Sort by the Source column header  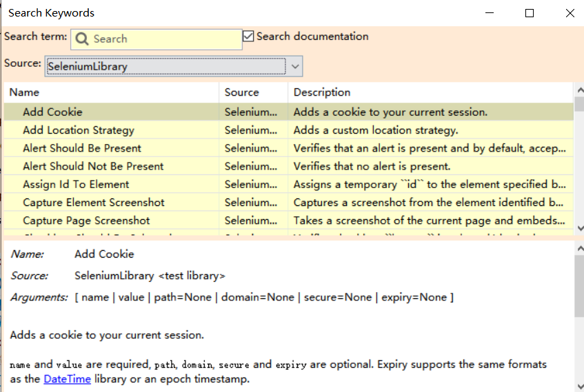click(253, 92)
